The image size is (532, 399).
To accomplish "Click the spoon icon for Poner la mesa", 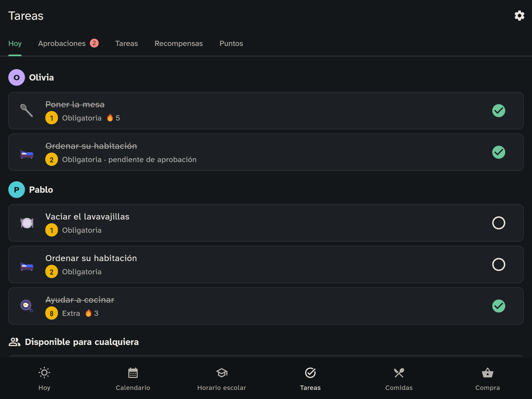I will tap(27, 111).
